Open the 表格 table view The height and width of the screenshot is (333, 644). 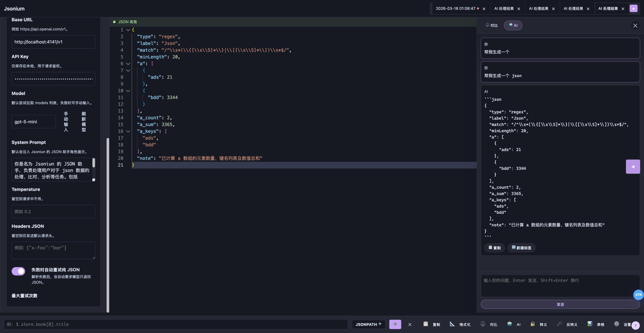tap(596, 324)
